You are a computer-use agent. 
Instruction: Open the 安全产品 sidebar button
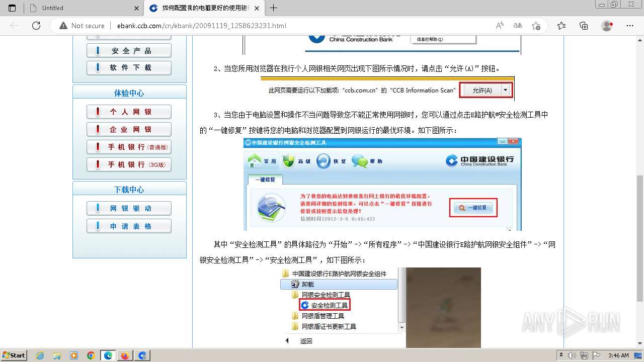[x=129, y=51]
